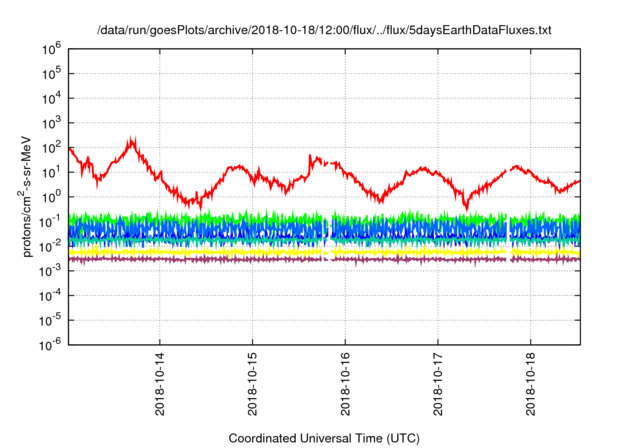
Task: Click the 10^5 y-axis tick label
Action: click(51, 74)
